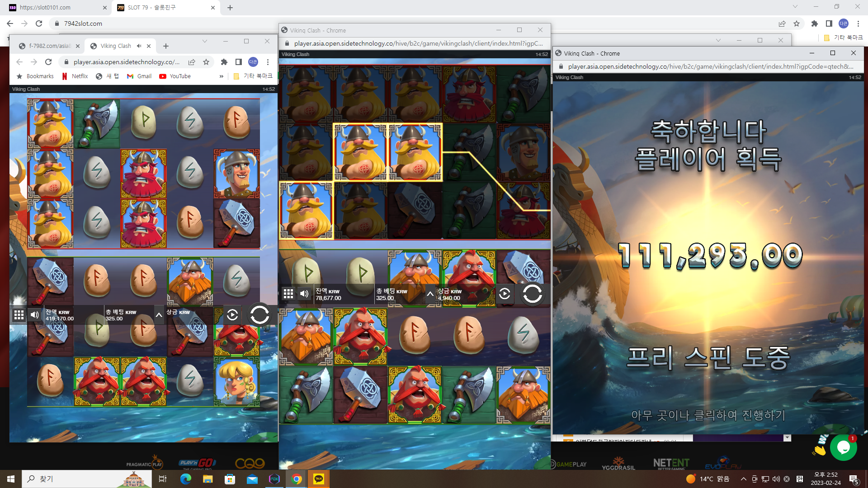Close the SLOT 79 tab
This screenshot has width=868, height=488.
coord(213,8)
